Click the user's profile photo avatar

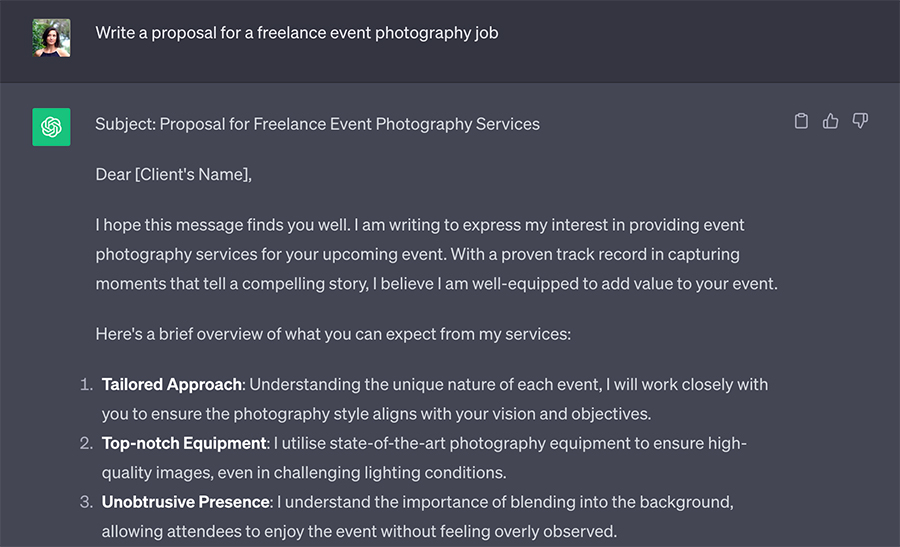pos(51,38)
